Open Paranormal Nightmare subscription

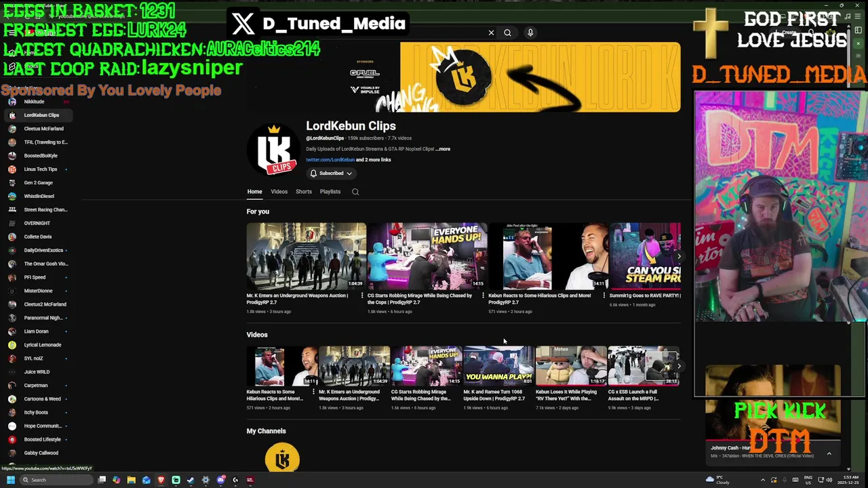point(39,318)
